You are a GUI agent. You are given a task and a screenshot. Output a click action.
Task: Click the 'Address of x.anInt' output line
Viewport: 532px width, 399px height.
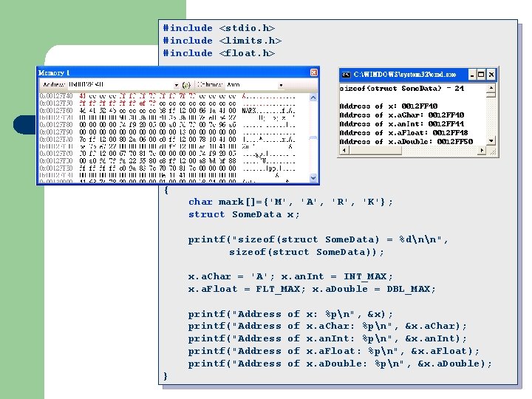pyautogui.click(x=402, y=124)
